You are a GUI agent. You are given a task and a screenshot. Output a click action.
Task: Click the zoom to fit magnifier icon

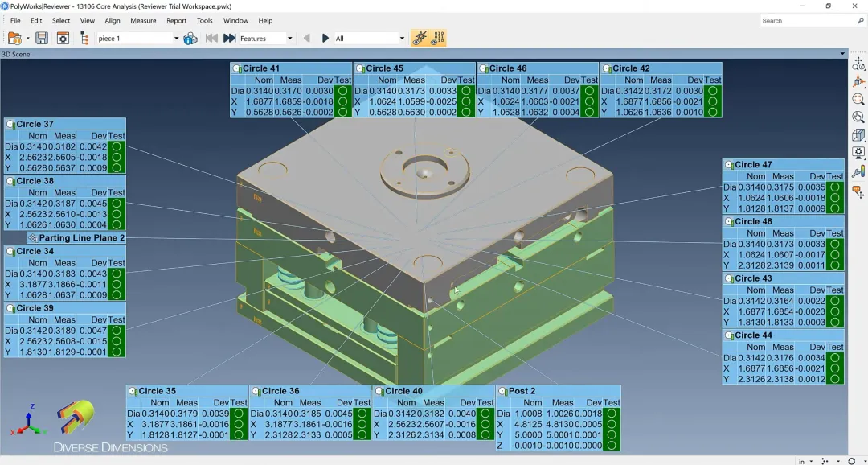click(858, 99)
